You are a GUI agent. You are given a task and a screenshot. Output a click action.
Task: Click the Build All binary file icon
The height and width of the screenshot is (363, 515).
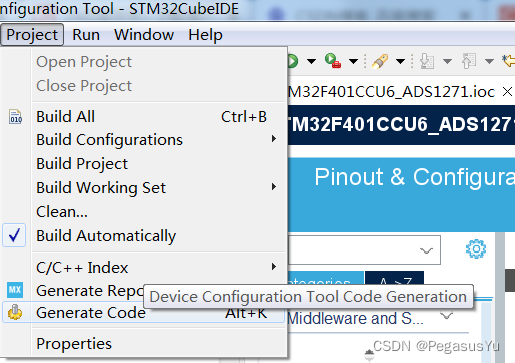pos(16,117)
